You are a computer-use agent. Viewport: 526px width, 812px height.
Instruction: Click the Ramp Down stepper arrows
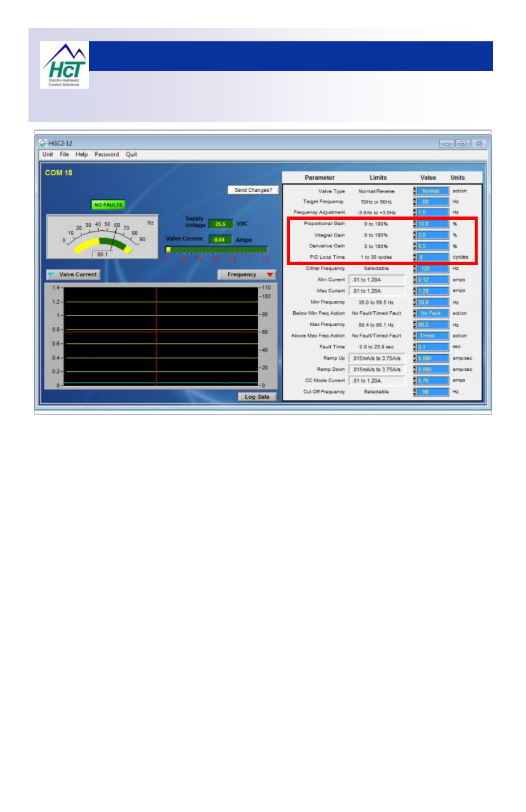pyautogui.click(x=415, y=370)
